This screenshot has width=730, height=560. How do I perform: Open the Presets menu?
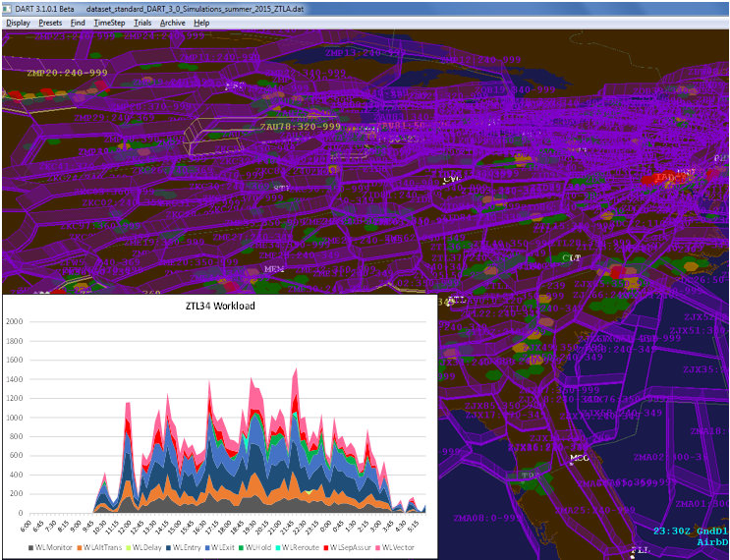[50, 23]
